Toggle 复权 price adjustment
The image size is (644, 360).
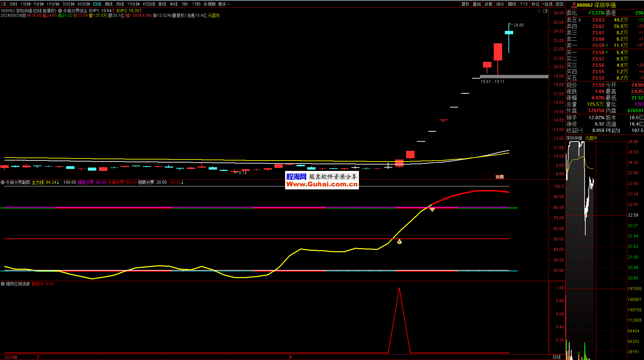click(x=465, y=4)
